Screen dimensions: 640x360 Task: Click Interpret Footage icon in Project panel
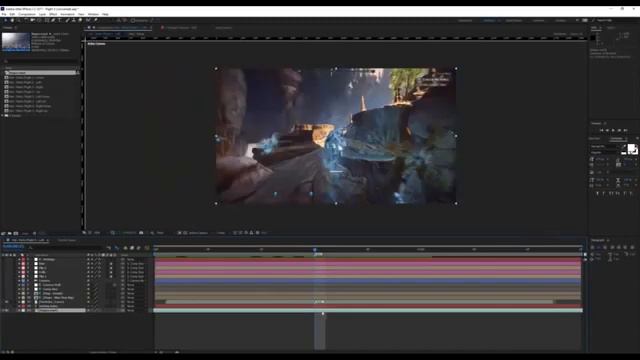3,233
